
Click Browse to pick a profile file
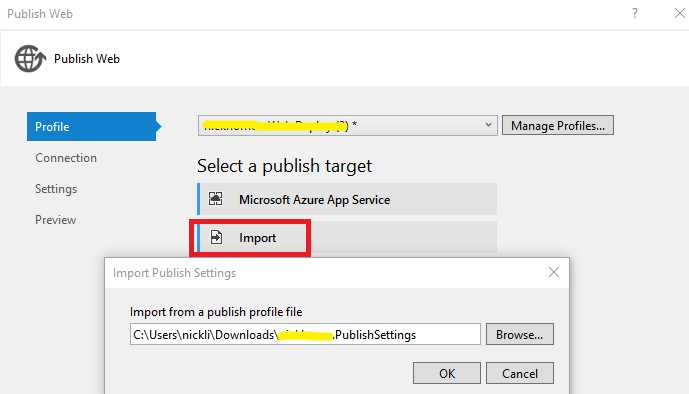tap(519, 335)
